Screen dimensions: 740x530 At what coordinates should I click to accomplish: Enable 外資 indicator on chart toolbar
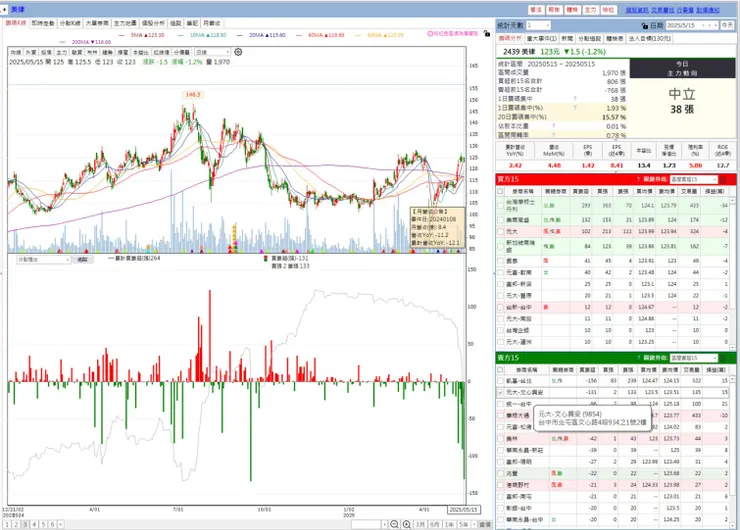click(x=31, y=52)
